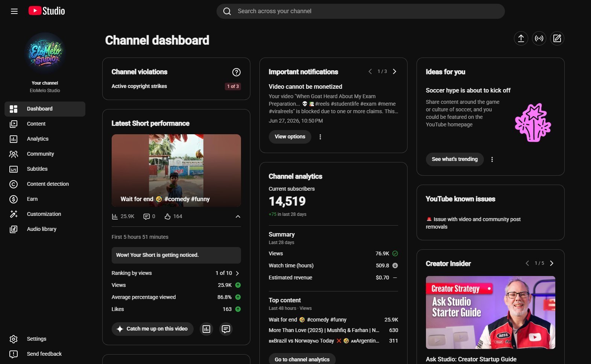The image size is (591, 364).
Task: Go to previous Creator Insider item
Action: pos(527,263)
